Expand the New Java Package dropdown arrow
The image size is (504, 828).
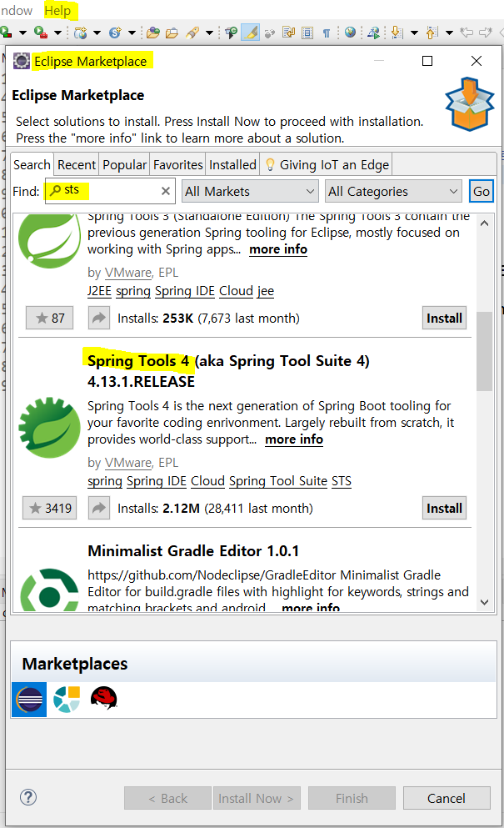(97, 33)
